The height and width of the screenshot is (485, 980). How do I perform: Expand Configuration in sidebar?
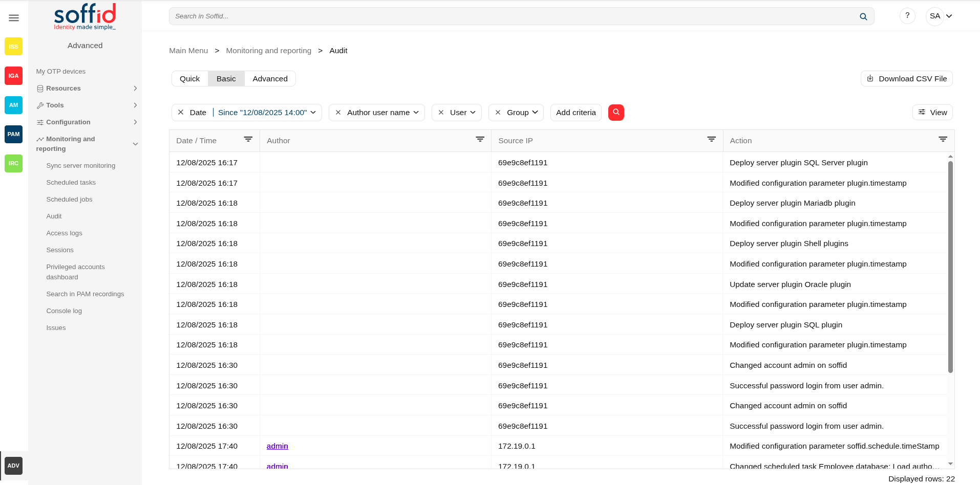[86, 122]
